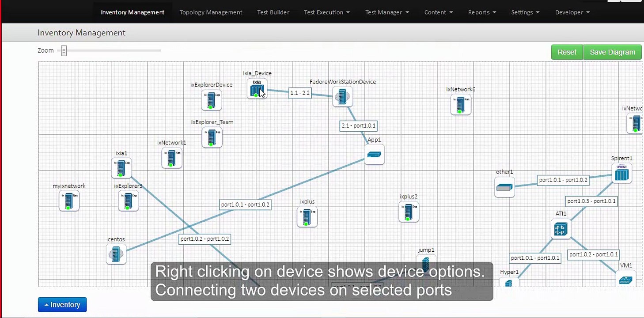Switch to Inventory Management tab

(133, 12)
